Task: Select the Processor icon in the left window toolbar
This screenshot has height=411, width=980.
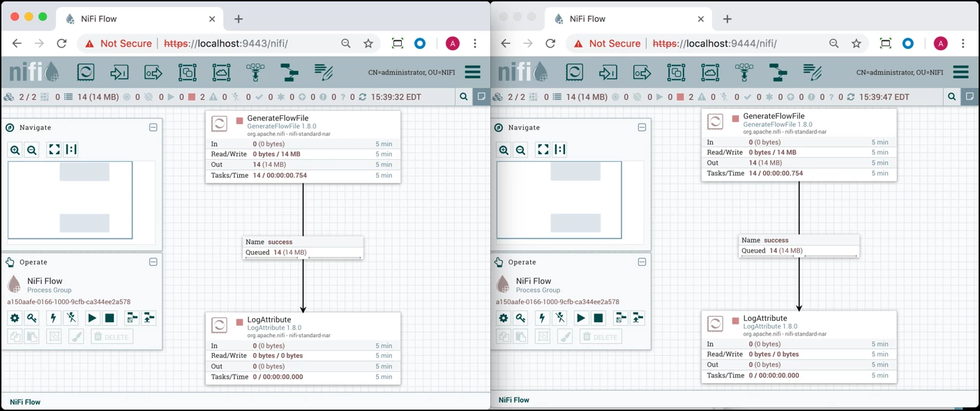Action: tap(85, 72)
